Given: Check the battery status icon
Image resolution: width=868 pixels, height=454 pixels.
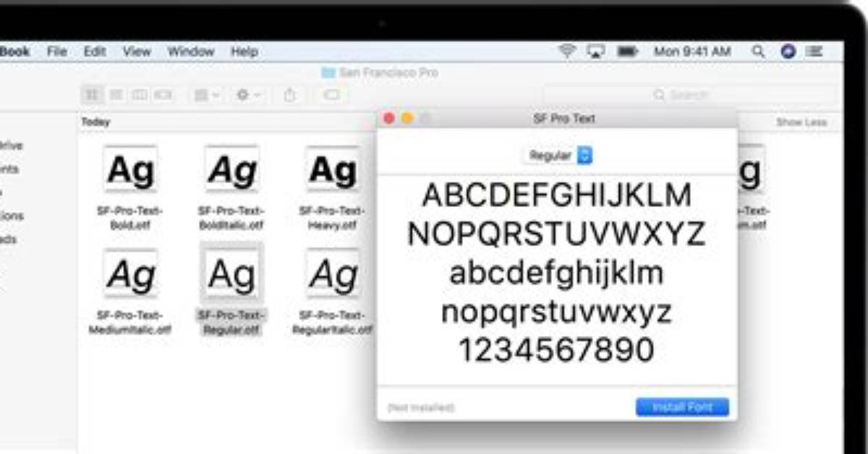Looking at the screenshot, I should click(626, 51).
